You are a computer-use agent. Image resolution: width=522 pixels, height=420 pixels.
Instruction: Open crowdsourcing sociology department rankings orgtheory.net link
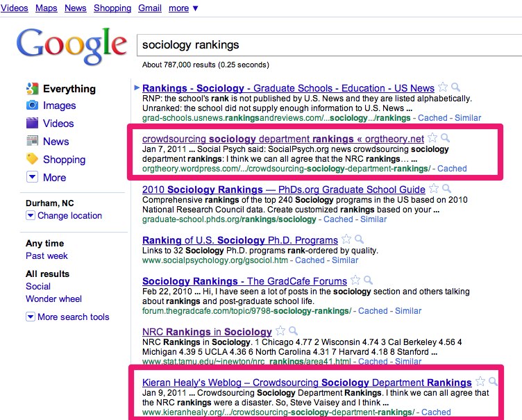click(283, 139)
